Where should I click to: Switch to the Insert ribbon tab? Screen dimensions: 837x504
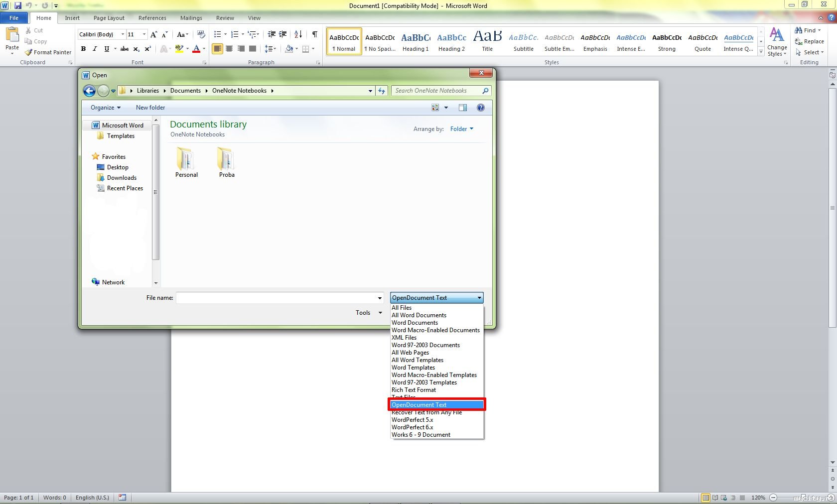click(x=72, y=18)
